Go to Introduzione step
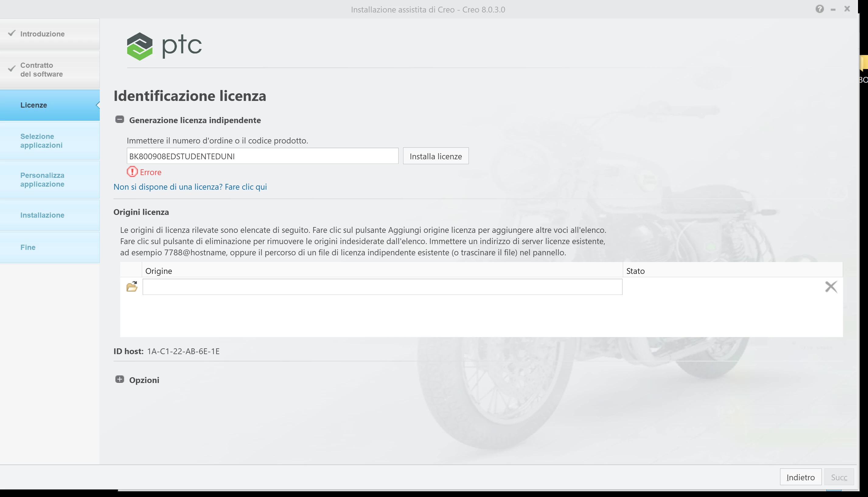This screenshot has height=497, width=868. 42,34
